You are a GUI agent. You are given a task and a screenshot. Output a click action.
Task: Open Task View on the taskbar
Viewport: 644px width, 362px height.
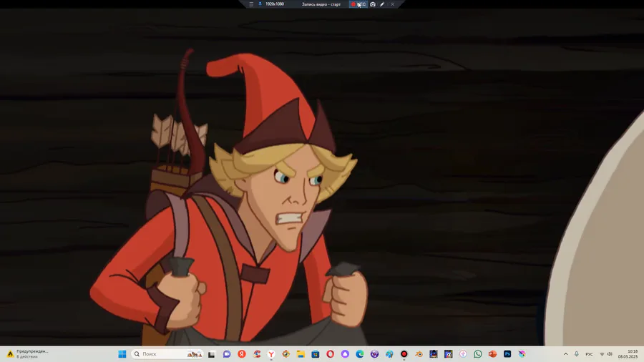coord(212,354)
